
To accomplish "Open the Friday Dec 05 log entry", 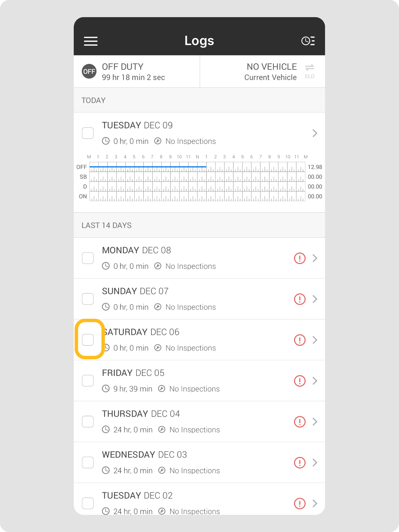I will [x=182, y=381].
